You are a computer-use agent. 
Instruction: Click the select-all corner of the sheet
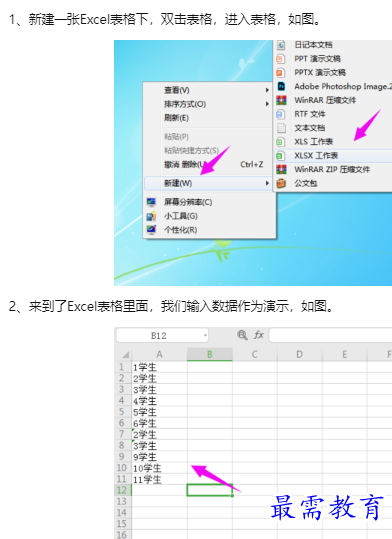tap(123, 354)
